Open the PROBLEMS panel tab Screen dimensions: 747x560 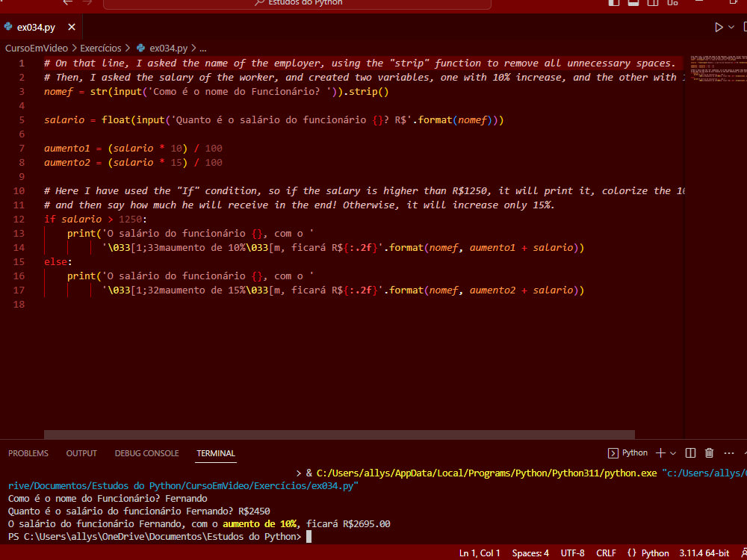click(x=28, y=453)
